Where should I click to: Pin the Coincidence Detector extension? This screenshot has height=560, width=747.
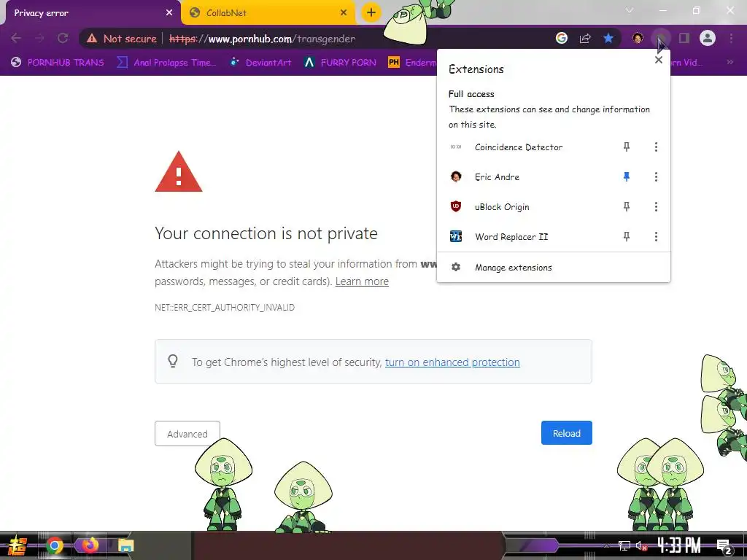(627, 147)
